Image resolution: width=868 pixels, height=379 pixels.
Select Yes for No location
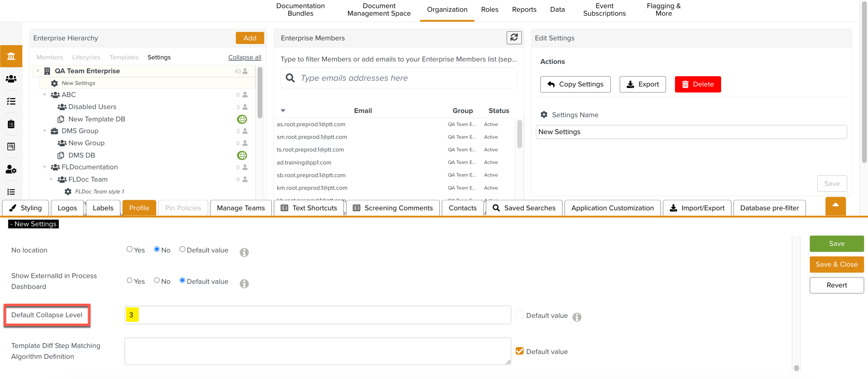click(x=130, y=249)
